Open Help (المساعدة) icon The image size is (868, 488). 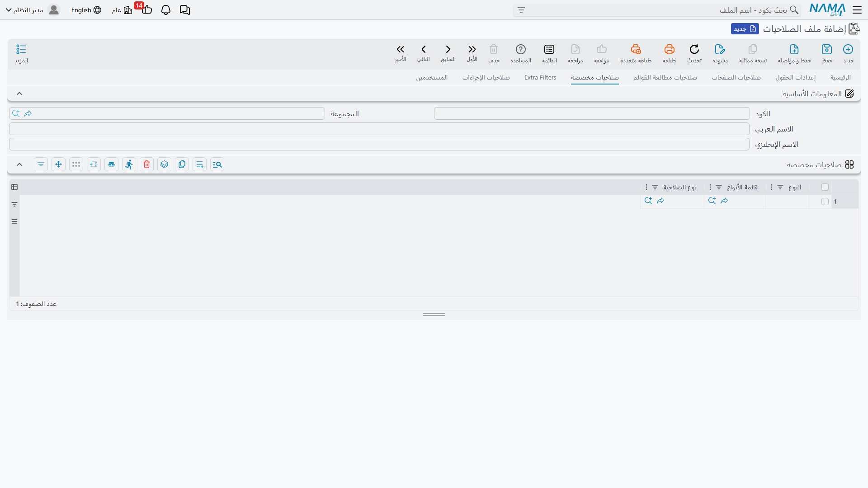(521, 53)
